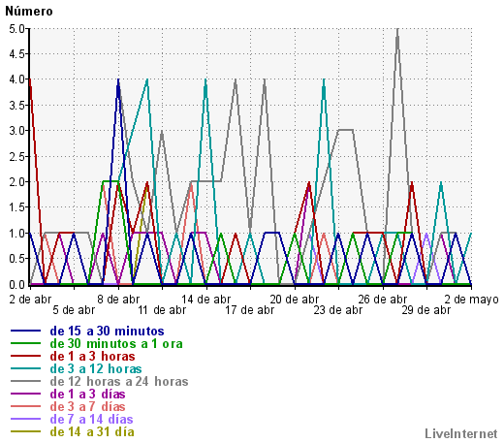Click the 1.0 y-axis value
This screenshot has width=504, height=443.
[16, 234]
